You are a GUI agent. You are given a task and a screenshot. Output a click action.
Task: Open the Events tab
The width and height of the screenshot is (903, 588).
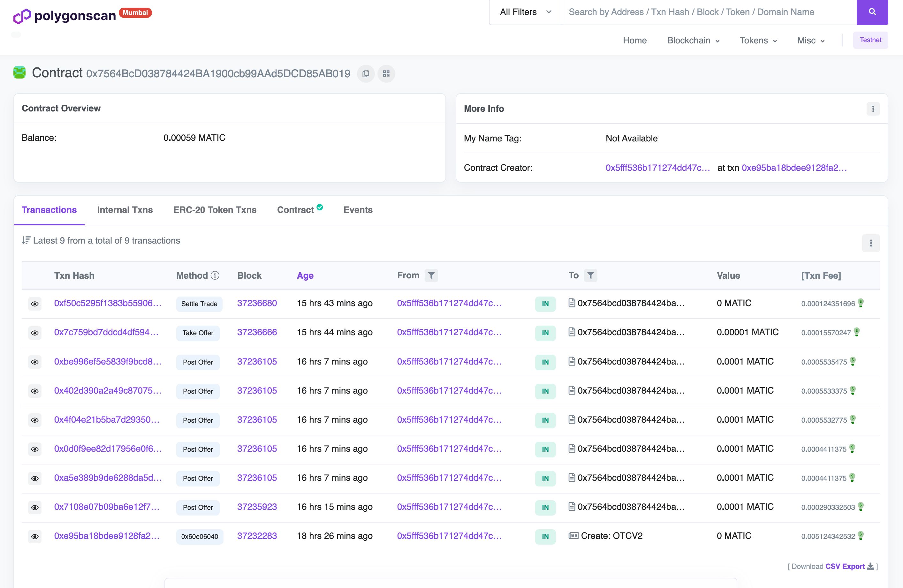[x=358, y=210]
